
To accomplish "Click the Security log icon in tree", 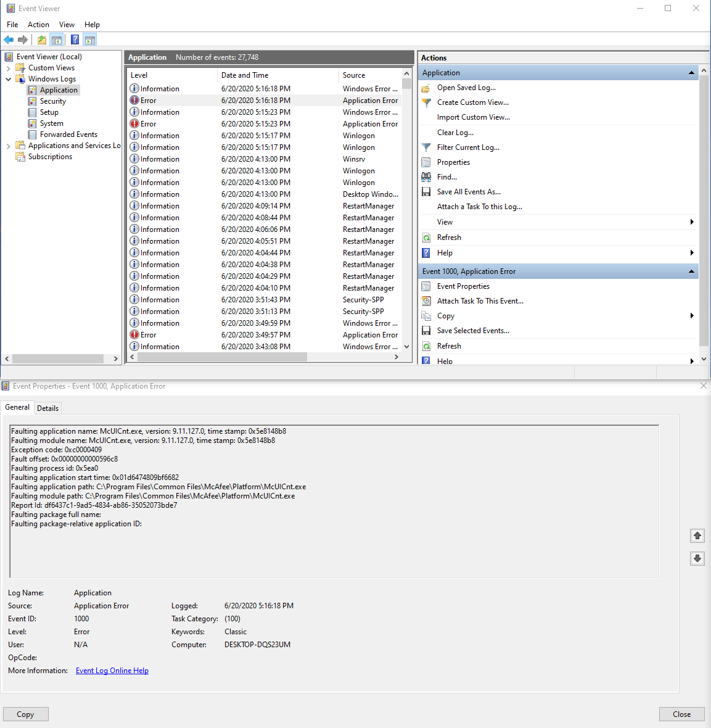I will click(x=32, y=101).
